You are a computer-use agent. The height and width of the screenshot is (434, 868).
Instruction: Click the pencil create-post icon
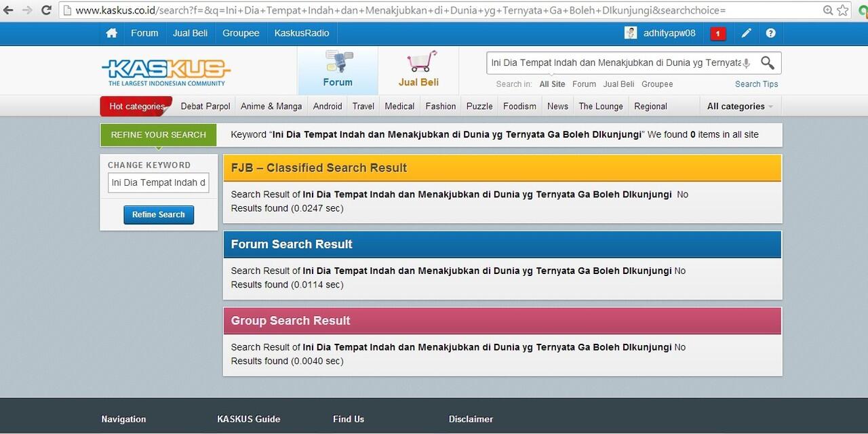click(746, 33)
